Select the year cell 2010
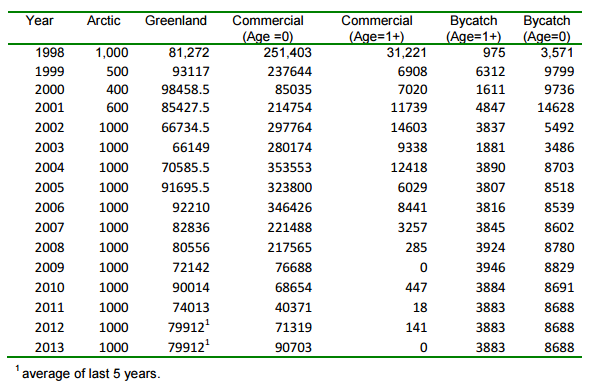Screen dimensions: 591x386 point(50,288)
